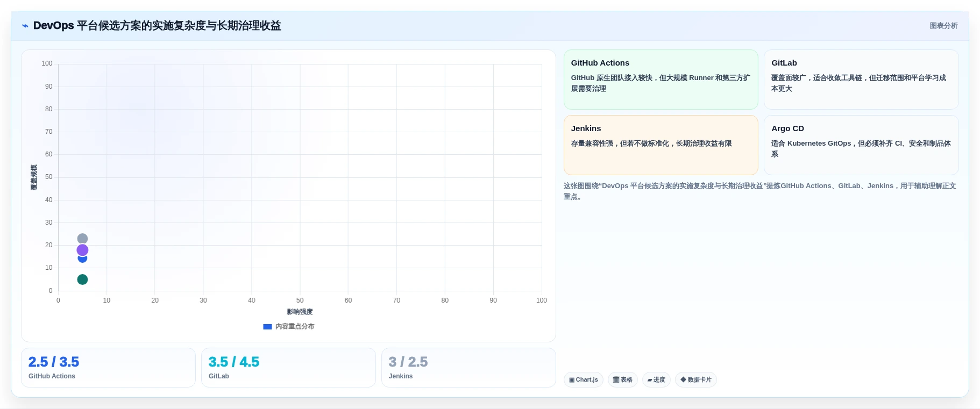Viewport: 980px width, 409px height.
Task: Click the lightning icon beside the DevOps title
Action: [x=25, y=26]
